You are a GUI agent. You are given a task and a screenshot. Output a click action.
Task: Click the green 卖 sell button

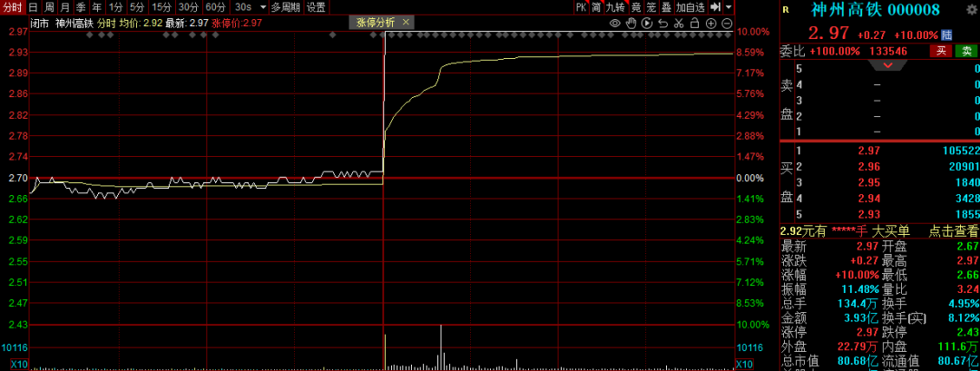tap(966, 52)
